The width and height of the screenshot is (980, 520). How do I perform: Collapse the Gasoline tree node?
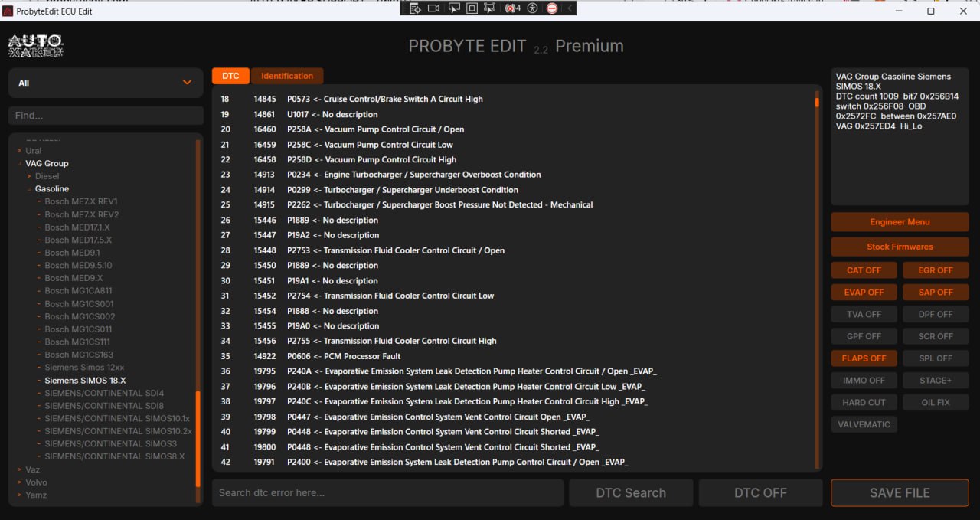tap(29, 188)
